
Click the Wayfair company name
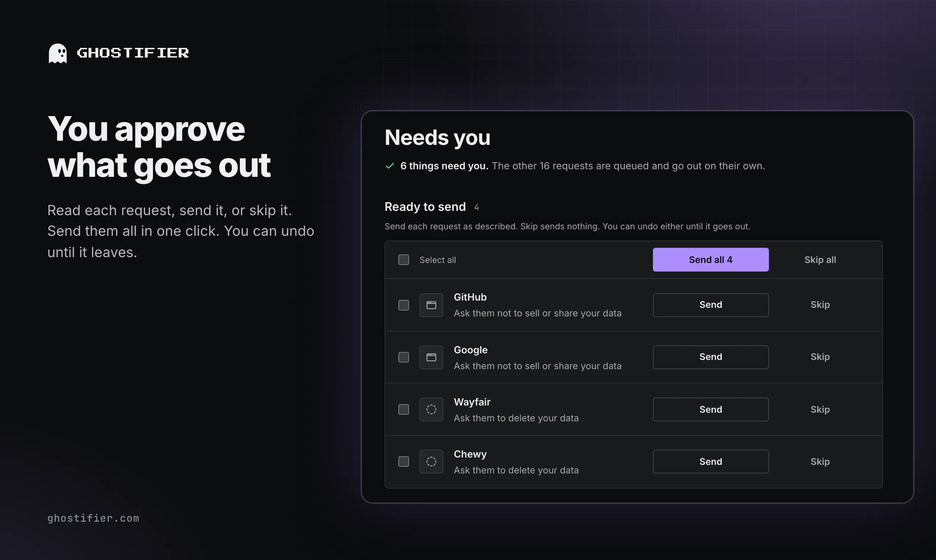coord(472,402)
